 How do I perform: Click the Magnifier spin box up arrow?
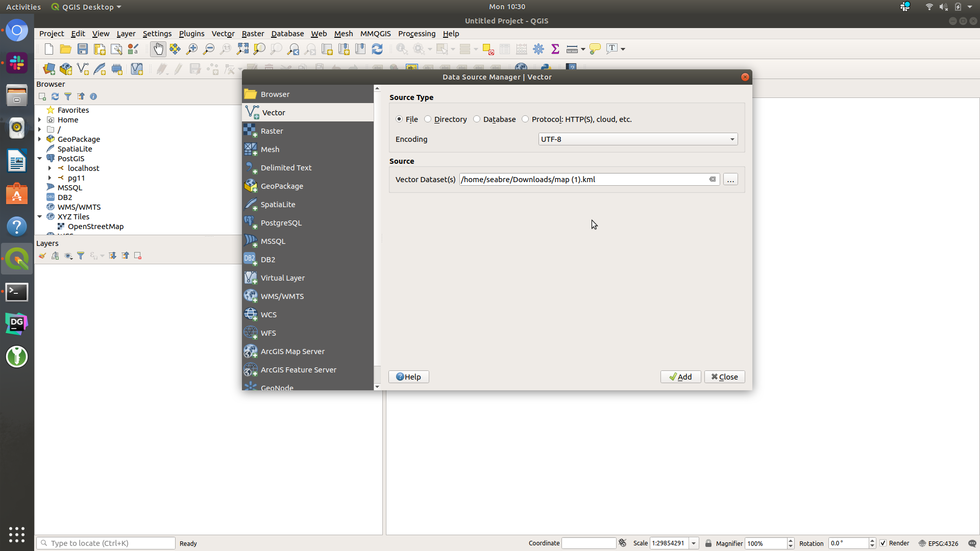(x=791, y=541)
